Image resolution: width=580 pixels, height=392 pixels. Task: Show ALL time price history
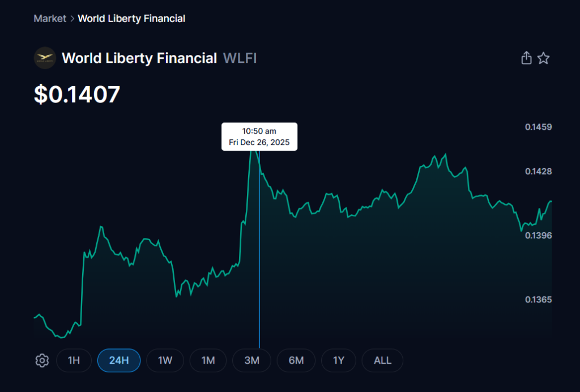coord(382,360)
